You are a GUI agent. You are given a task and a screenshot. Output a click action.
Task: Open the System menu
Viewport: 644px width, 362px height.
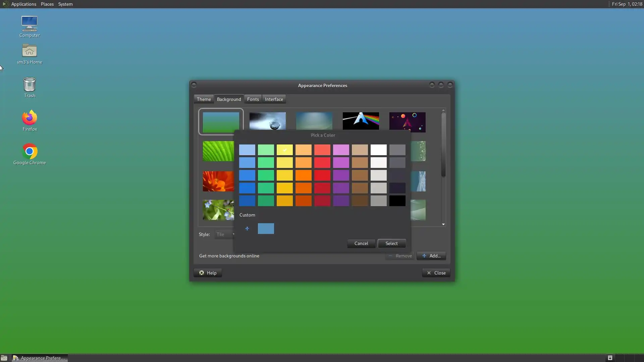[65, 4]
